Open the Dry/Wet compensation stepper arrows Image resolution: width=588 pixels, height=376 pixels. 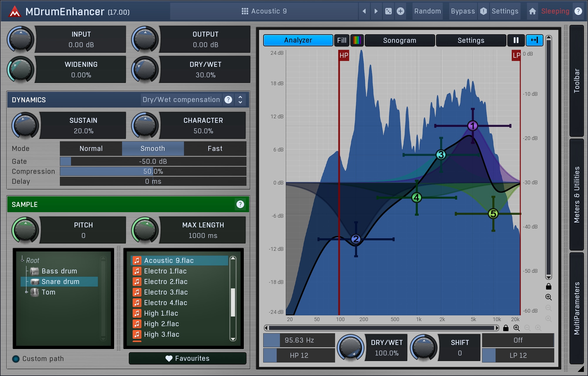[x=240, y=100]
